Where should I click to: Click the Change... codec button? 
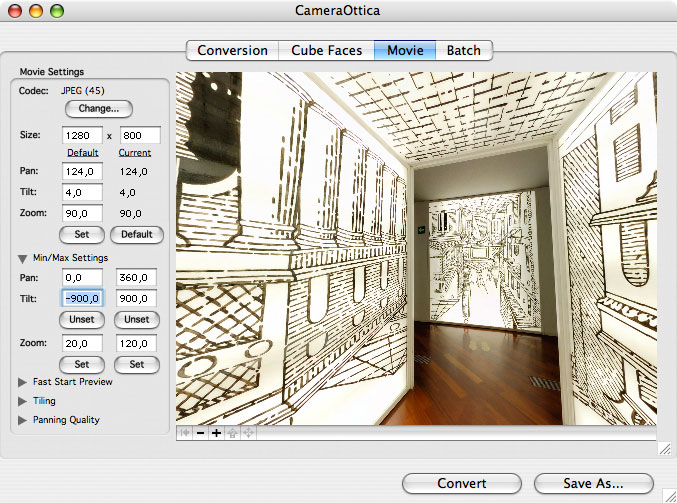pyautogui.click(x=98, y=109)
